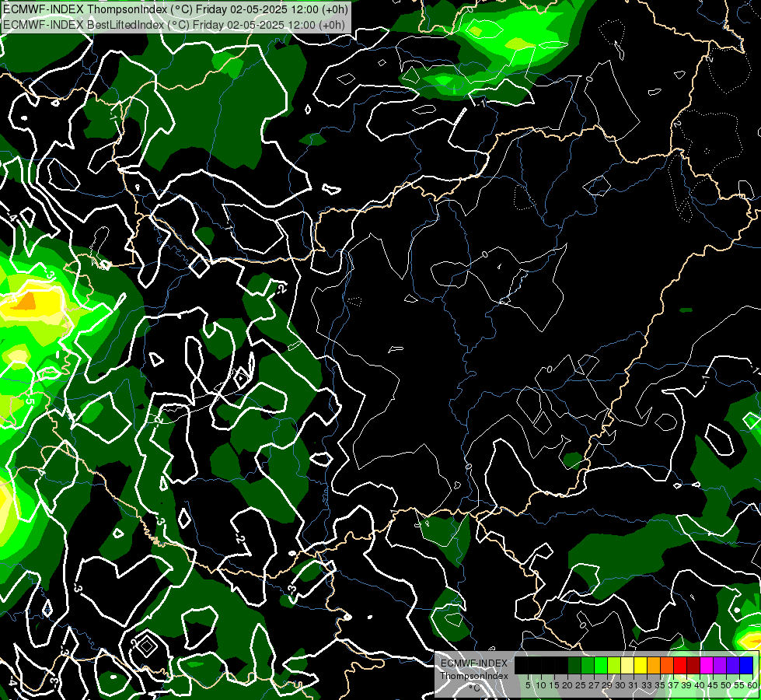Pick the bright green legend swatch for 27–29
Image resolution: width=761 pixels, height=700 pixels.
pyautogui.click(x=601, y=665)
